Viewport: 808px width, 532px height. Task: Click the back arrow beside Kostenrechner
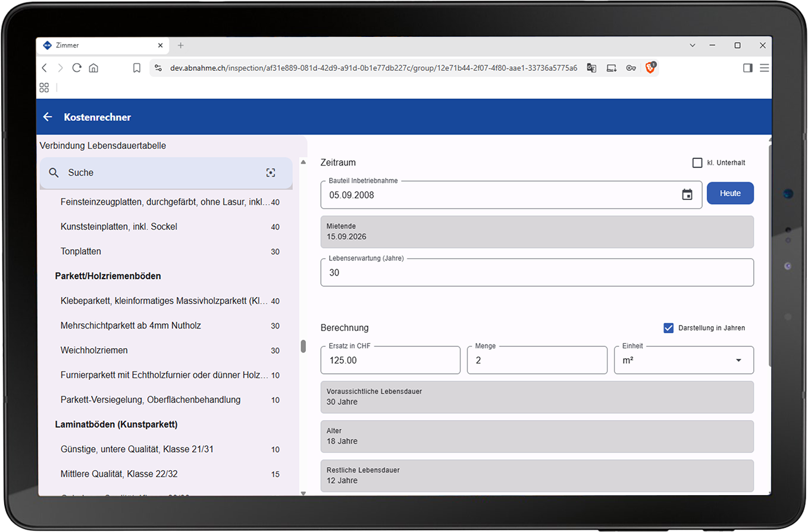pos(48,117)
